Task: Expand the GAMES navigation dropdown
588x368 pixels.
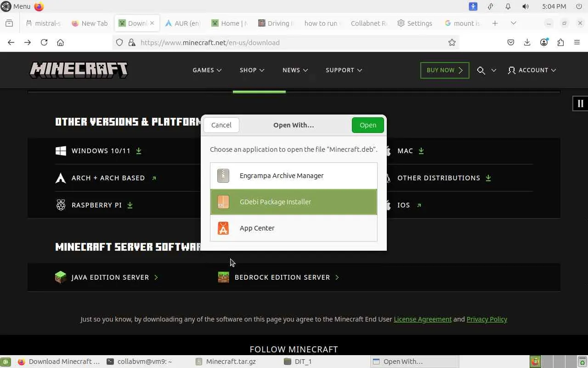Action: coord(207,70)
